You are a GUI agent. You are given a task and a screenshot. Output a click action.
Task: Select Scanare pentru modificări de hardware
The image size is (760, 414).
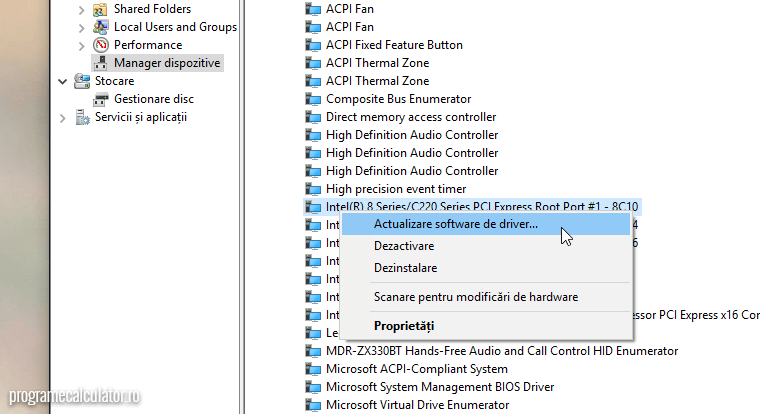click(475, 297)
